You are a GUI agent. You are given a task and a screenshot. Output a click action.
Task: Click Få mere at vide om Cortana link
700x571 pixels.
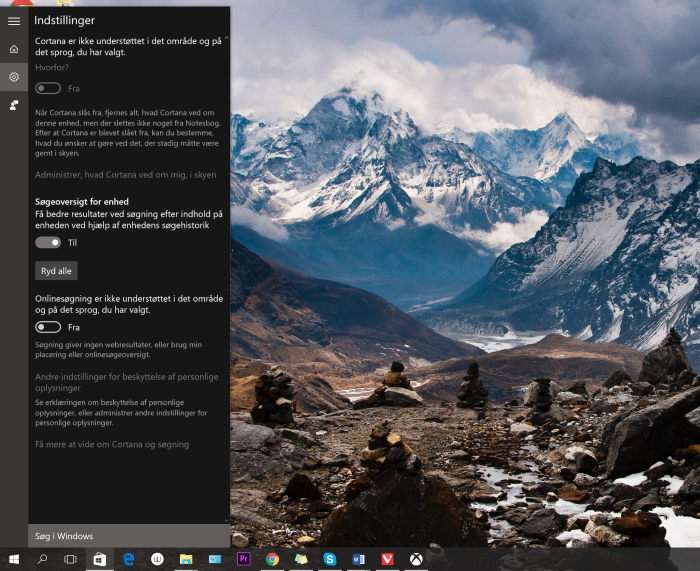(111, 444)
